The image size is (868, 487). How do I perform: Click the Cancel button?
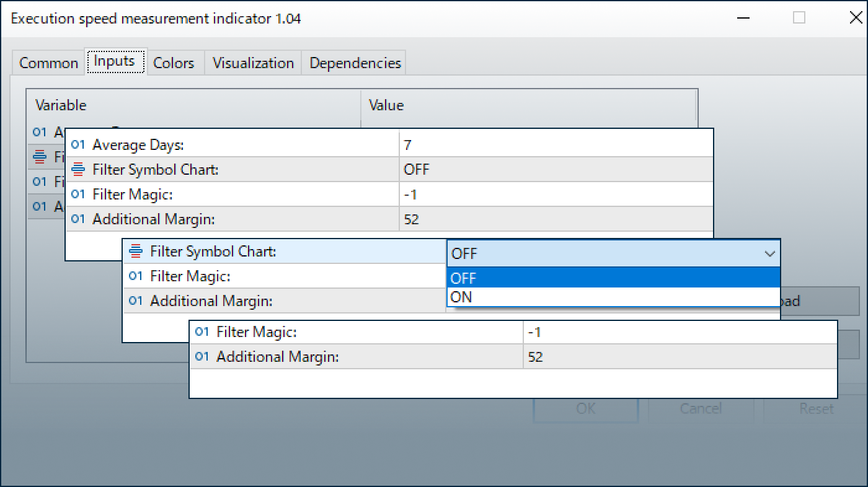click(x=701, y=408)
